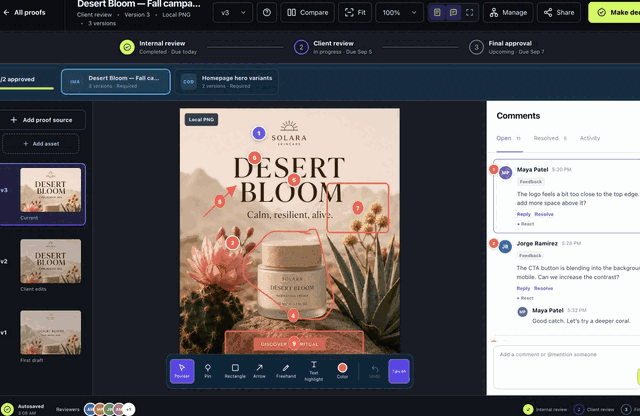Click annotation pin 8 on the arrow

click(x=220, y=201)
